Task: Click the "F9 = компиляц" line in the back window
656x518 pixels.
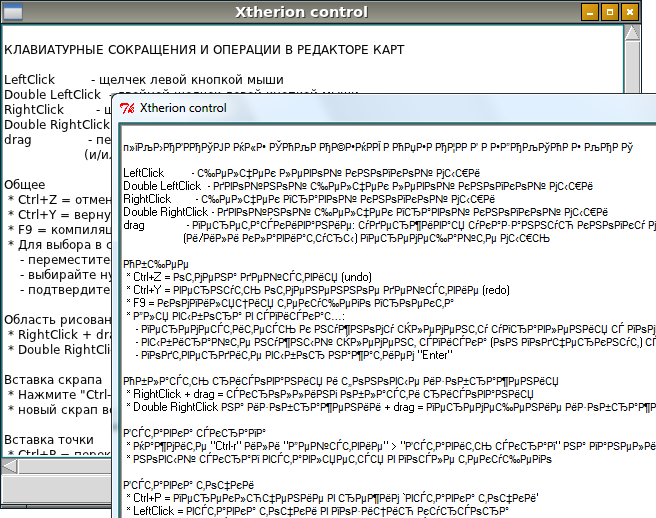Action: coord(60,230)
